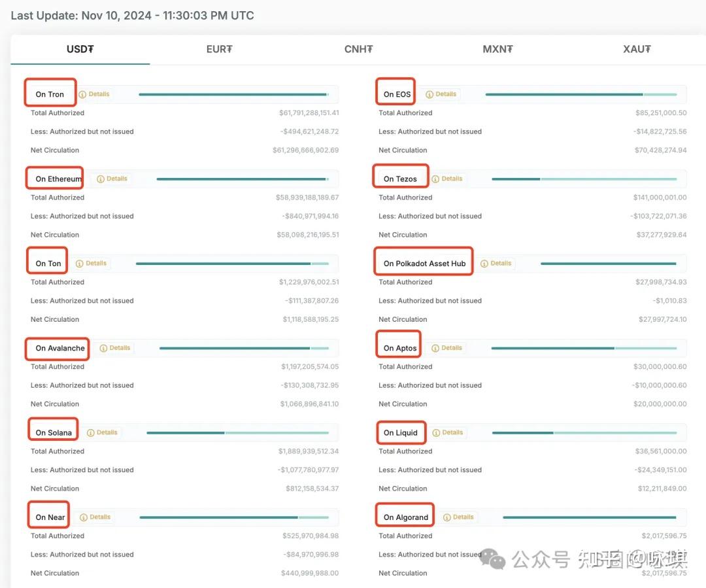Image resolution: width=706 pixels, height=588 pixels.
Task: Select the CNH₮ tab
Action: (x=358, y=49)
